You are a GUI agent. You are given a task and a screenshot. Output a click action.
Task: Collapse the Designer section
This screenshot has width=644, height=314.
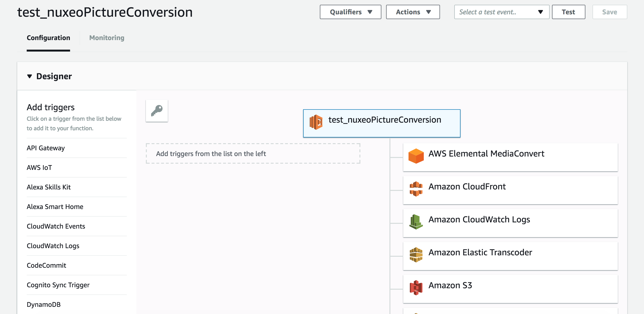pyautogui.click(x=30, y=76)
